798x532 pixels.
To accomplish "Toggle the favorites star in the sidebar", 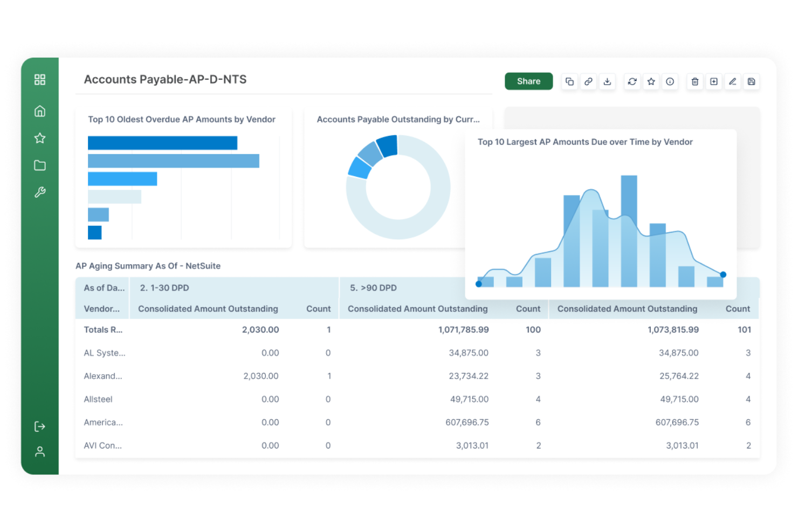I will pyautogui.click(x=40, y=138).
